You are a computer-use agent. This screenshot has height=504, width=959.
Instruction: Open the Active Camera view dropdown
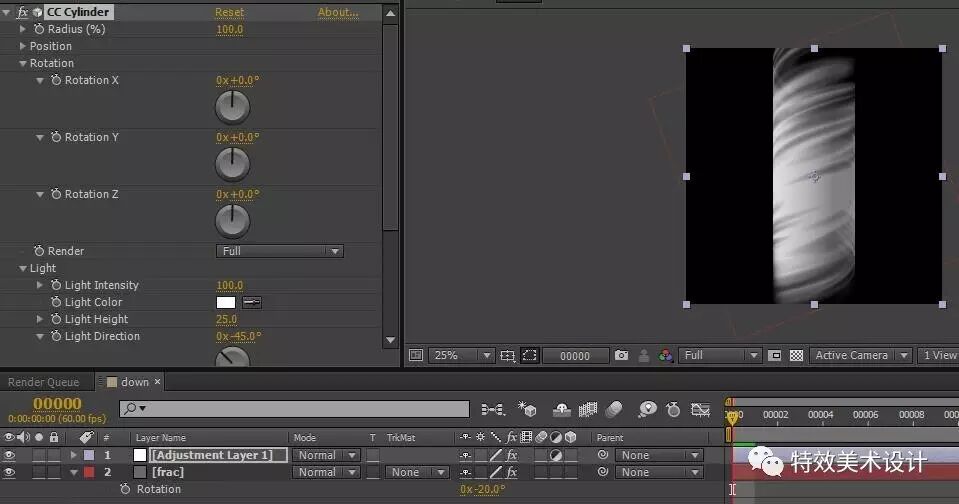coord(861,355)
